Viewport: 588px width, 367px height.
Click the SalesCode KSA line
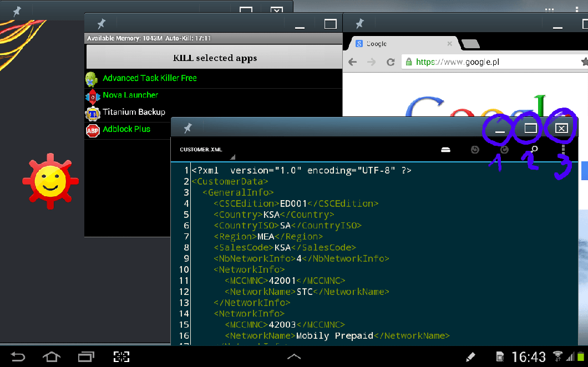click(x=285, y=247)
